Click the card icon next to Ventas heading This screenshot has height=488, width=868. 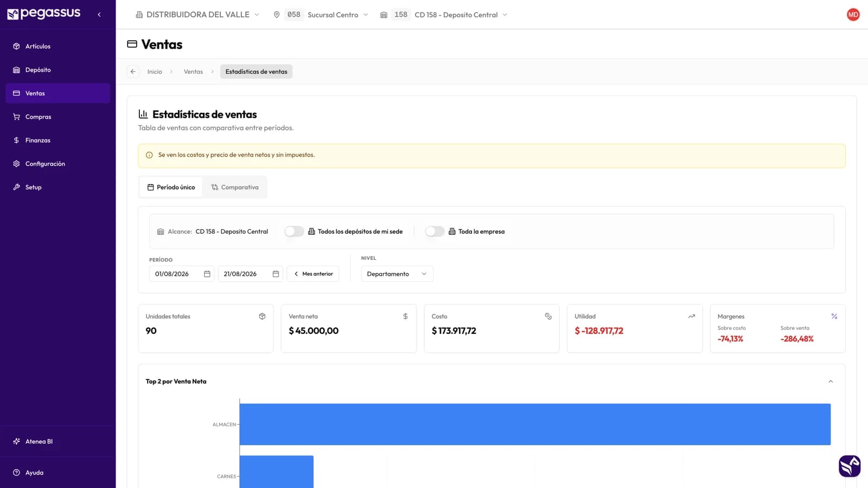(132, 44)
